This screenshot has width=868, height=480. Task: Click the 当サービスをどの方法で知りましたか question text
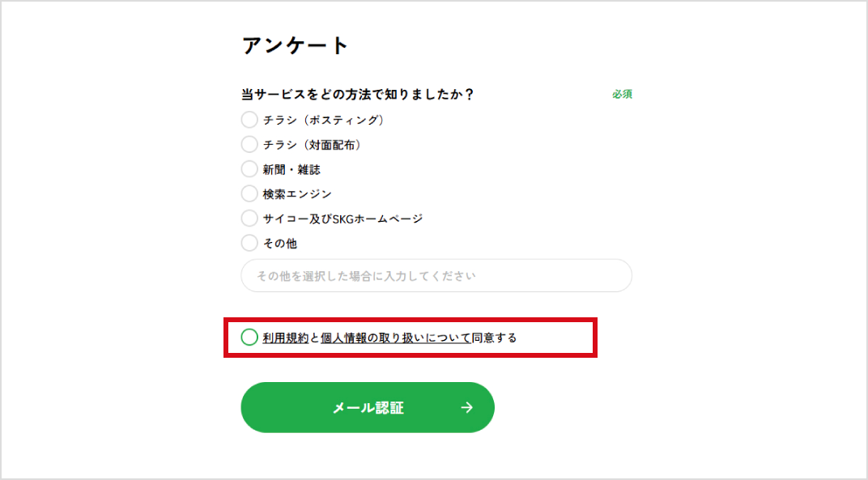(357, 95)
